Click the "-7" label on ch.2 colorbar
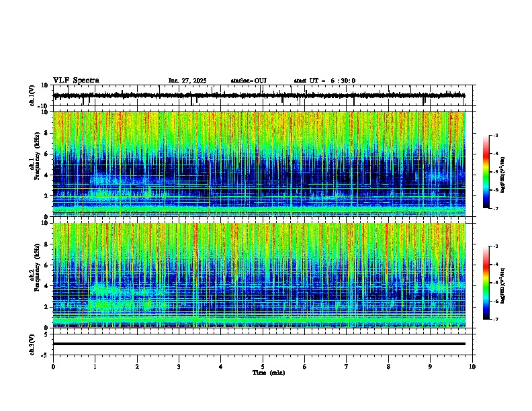Screen dimensions: 532x411 [495, 319]
